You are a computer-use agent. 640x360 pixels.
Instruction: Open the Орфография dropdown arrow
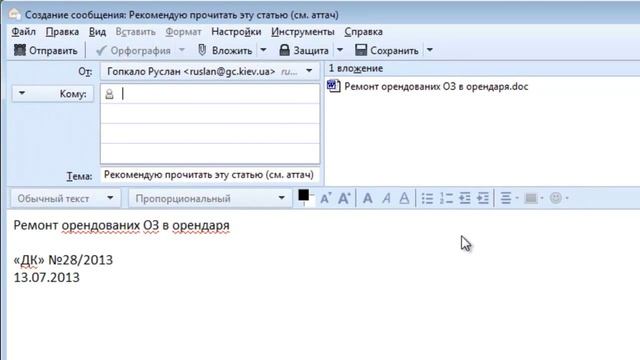182,50
